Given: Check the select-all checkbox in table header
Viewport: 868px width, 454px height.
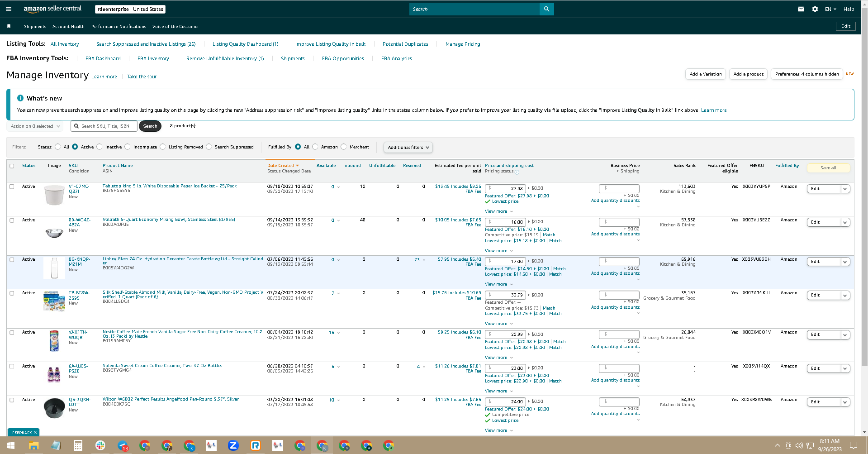Looking at the screenshot, I should tap(12, 166).
